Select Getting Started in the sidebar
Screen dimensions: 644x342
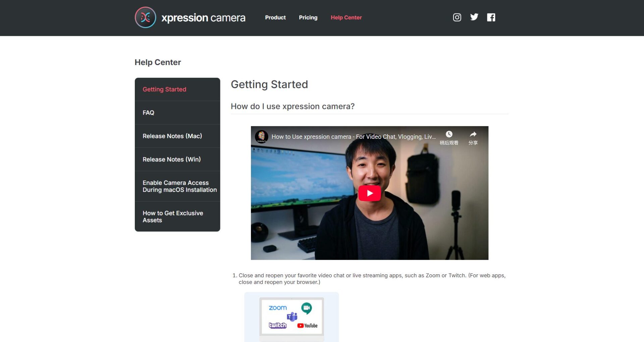point(164,89)
